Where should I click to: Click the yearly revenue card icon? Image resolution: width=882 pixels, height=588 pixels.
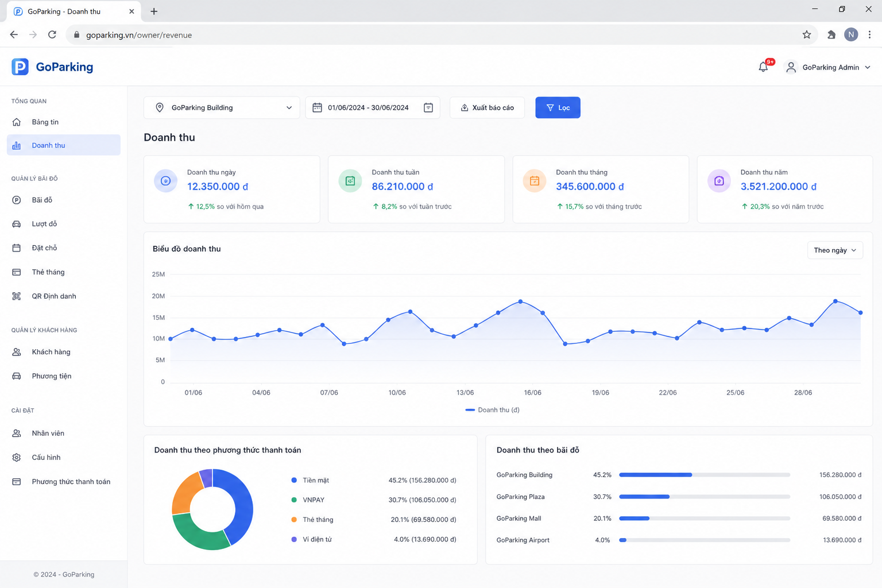719,181
